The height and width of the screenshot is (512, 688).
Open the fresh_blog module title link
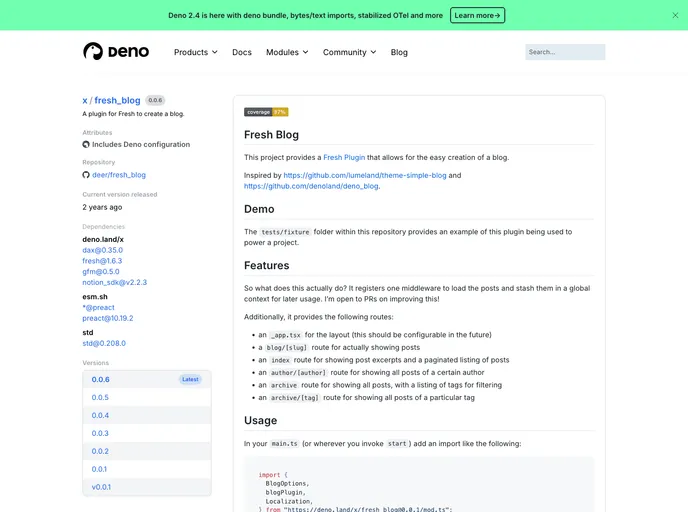pyautogui.click(x=117, y=100)
